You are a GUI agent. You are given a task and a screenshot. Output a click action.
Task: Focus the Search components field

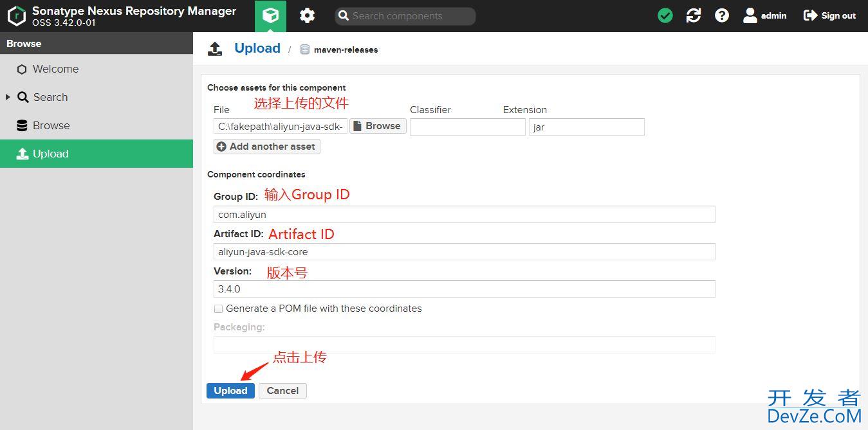pos(405,16)
